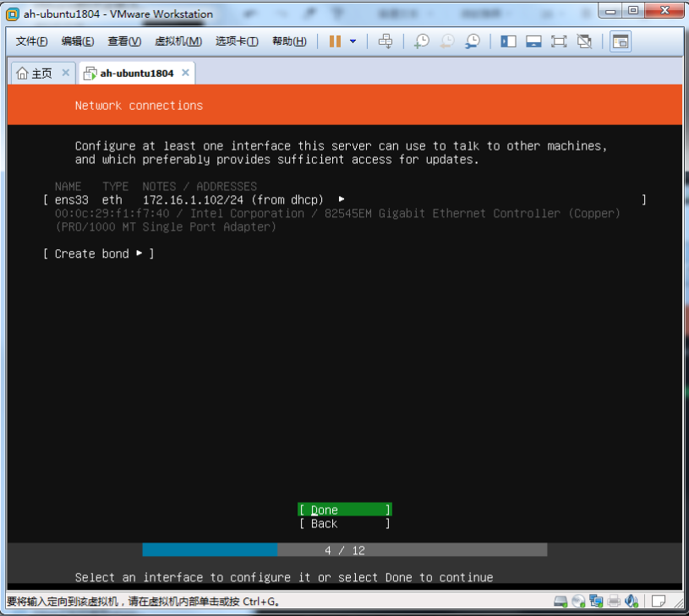Toggle the library sidebar view icon
This screenshot has width=689, height=616.
coord(508,41)
